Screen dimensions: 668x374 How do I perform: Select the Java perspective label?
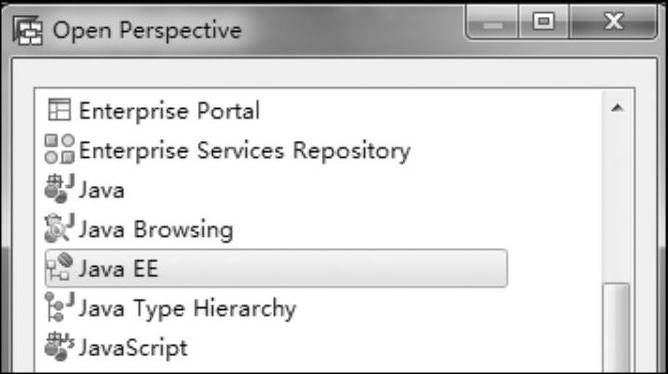point(102,190)
